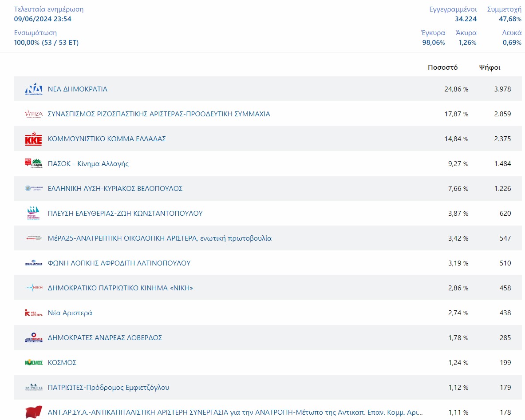Open ΜέΡΑ25-ΑΝΑΤΡΕΠΤΙΚΗ ΟΙΚΟΛΟΓΙΚΗ ΑΡΙΣΤΕΡΑ link
The width and height of the screenshot is (525, 420).
[160, 238]
